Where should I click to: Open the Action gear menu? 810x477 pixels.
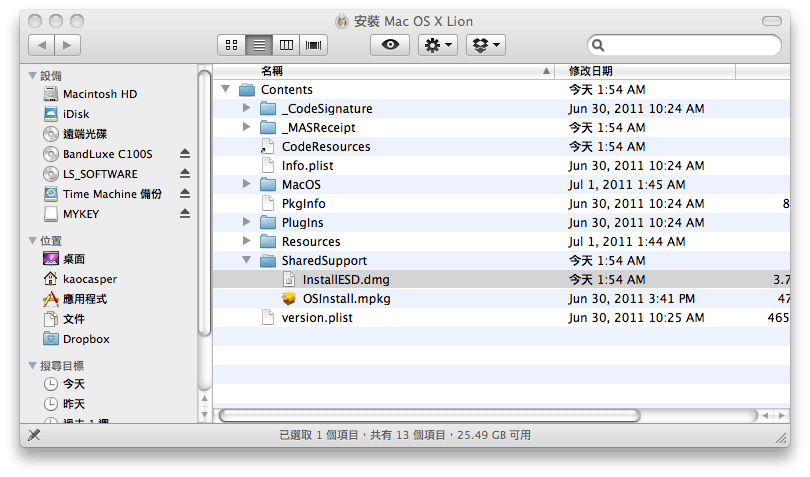(438, 45)
